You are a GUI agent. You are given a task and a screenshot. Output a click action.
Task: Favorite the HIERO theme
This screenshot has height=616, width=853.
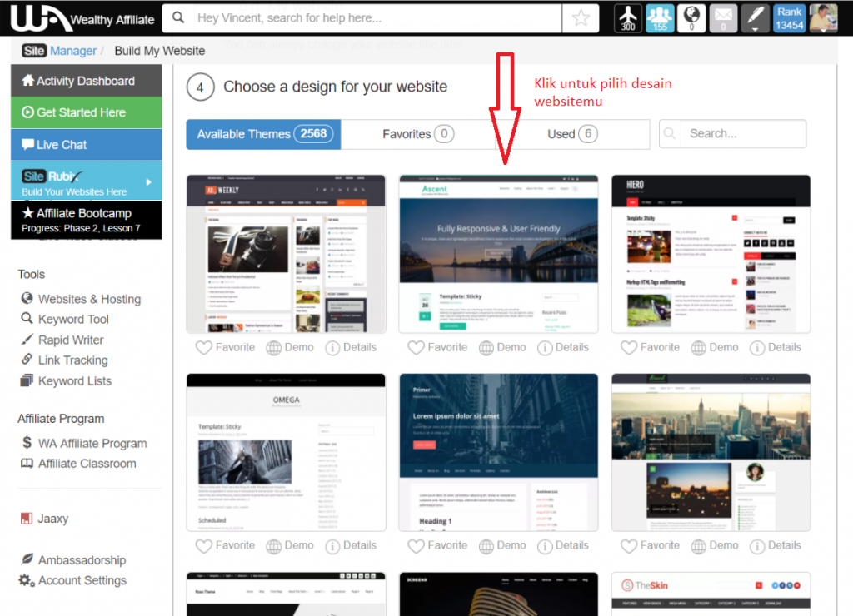click(650, 347)
